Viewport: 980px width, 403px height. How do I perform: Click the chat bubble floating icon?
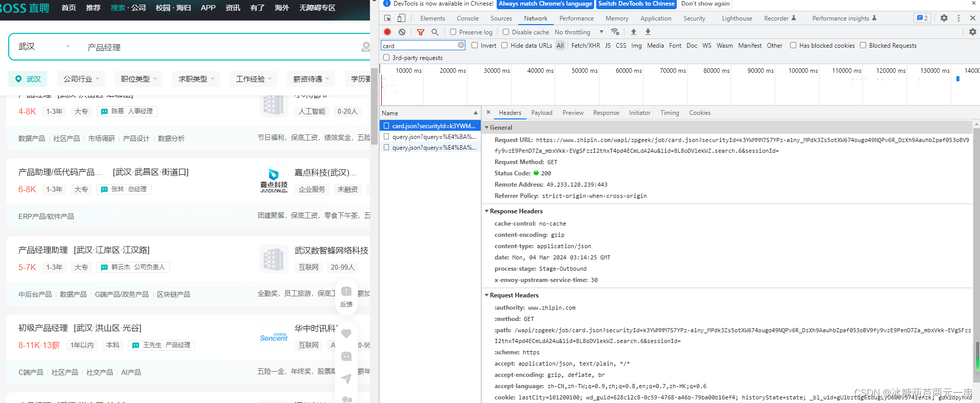coord(346,356)
